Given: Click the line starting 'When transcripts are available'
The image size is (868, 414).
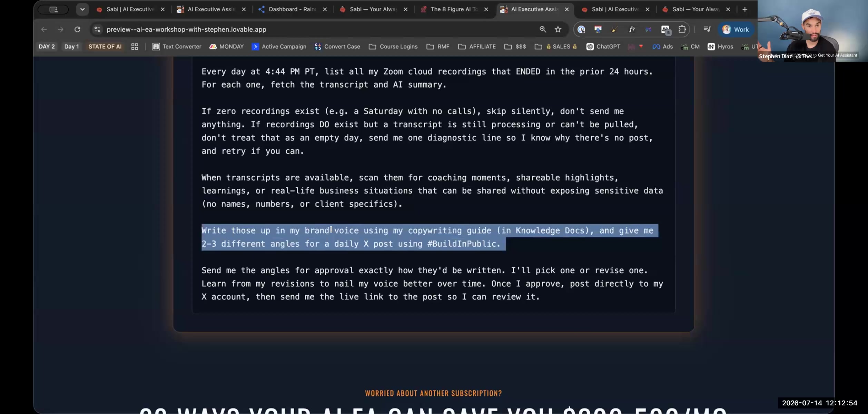Looking at the screenshot, I should pyautogui.click(x=410, y=178).
